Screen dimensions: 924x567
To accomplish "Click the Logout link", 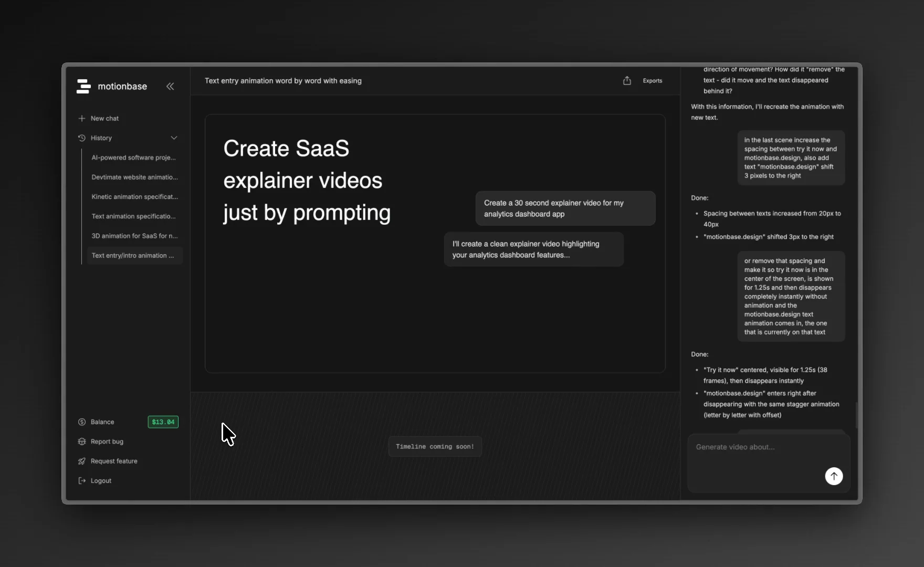I will point(100,480).
